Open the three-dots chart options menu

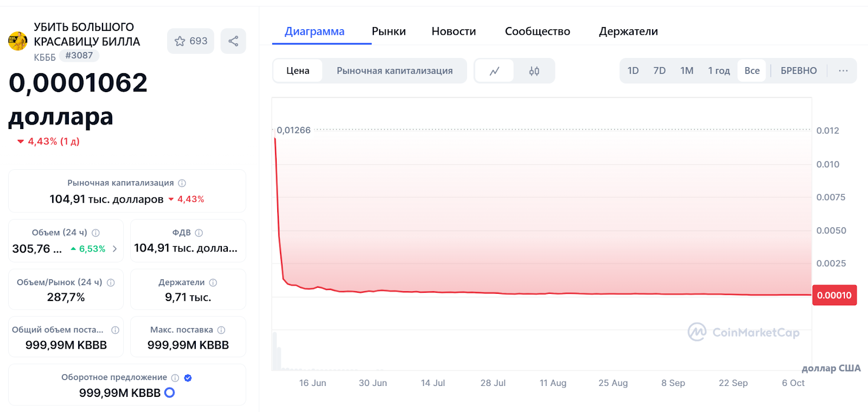tap(843, 71)
